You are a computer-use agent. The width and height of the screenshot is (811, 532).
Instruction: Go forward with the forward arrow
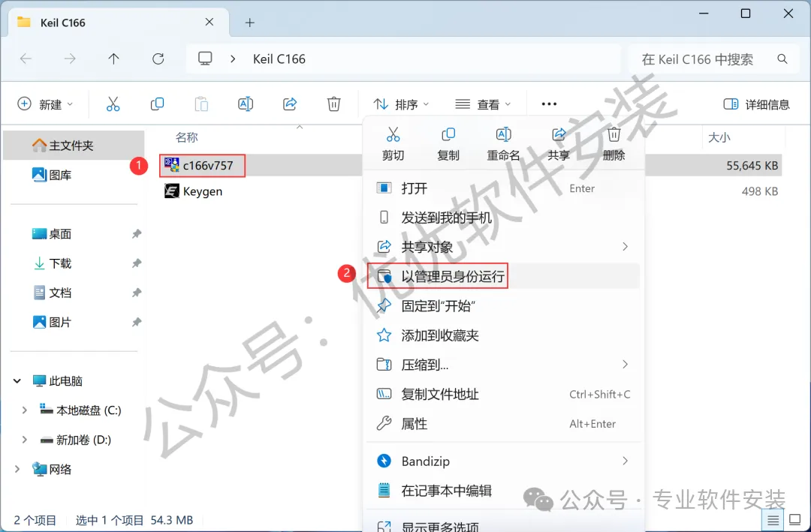point(70,59)
